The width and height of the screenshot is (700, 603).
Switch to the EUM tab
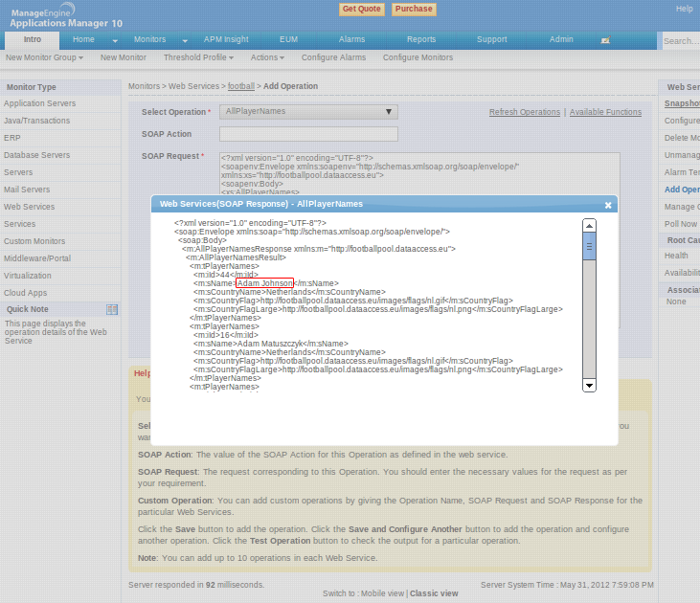[x=288, y=39]
